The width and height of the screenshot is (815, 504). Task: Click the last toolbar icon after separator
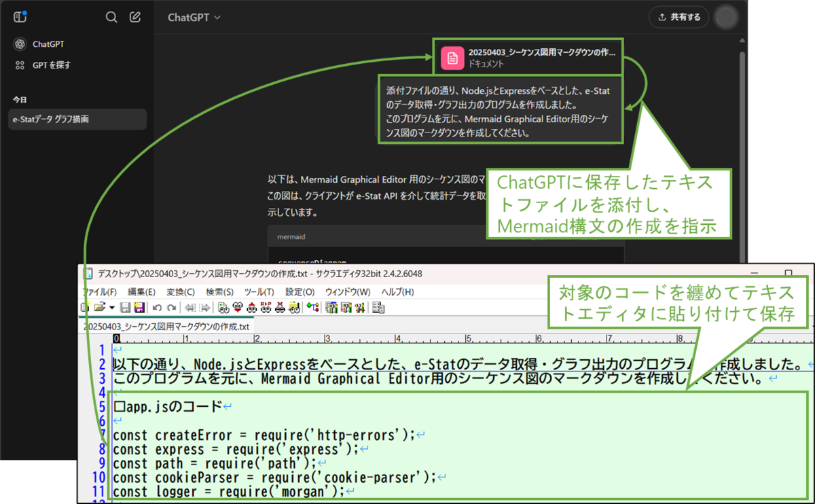click(x=379, y=308)
